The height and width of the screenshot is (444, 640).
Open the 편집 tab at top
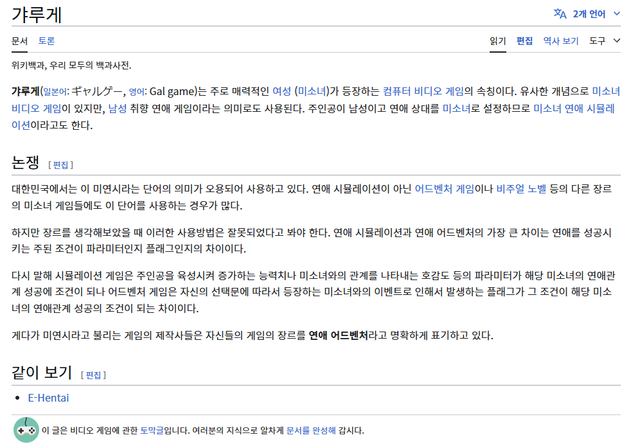coord(524,41)
